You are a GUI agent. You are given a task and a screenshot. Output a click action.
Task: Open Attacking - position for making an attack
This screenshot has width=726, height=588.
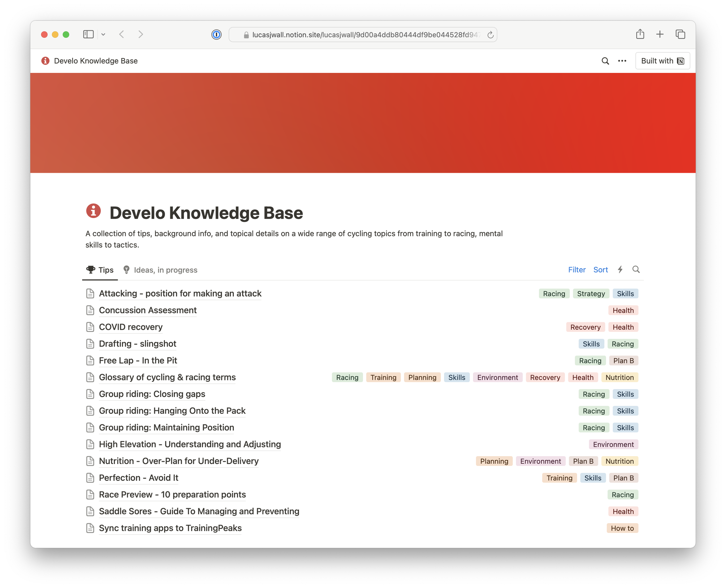[x=180, y=294]
